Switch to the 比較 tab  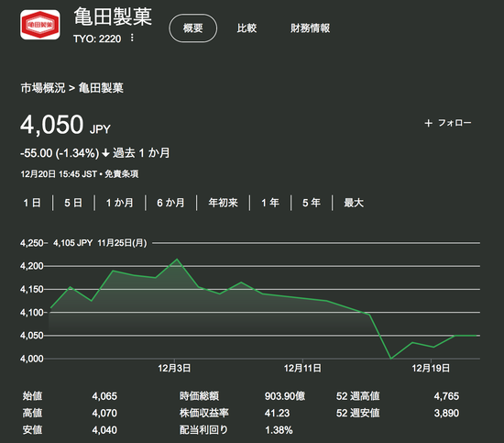click(247, 28)
